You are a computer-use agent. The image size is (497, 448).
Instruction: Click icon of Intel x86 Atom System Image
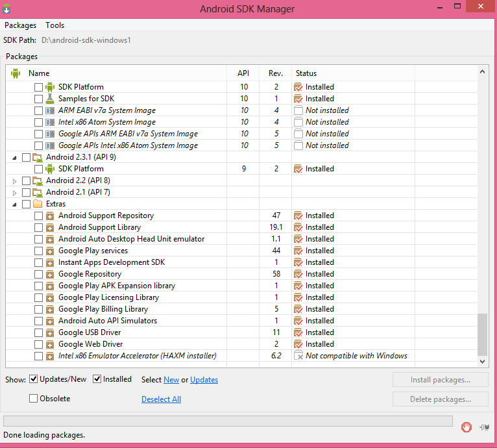(50, 122)
